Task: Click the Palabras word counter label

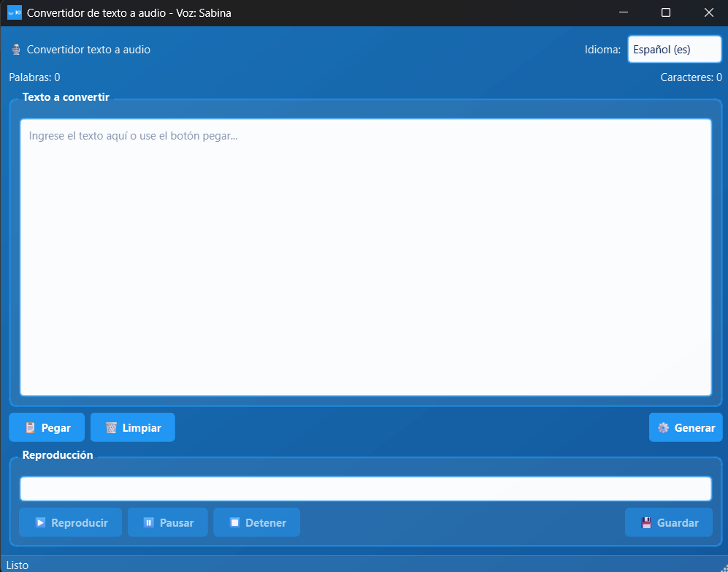Action: (x=34, y=77)
